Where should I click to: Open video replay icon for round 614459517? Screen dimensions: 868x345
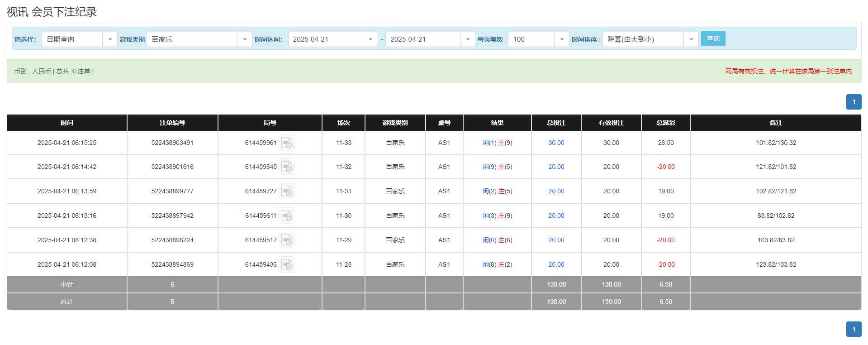(287, 240)
